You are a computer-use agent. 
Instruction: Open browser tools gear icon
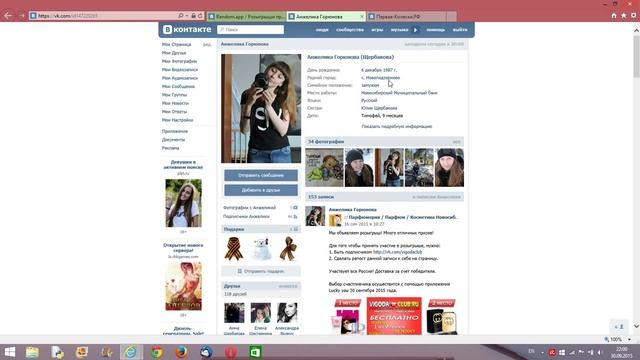point(633,16)
